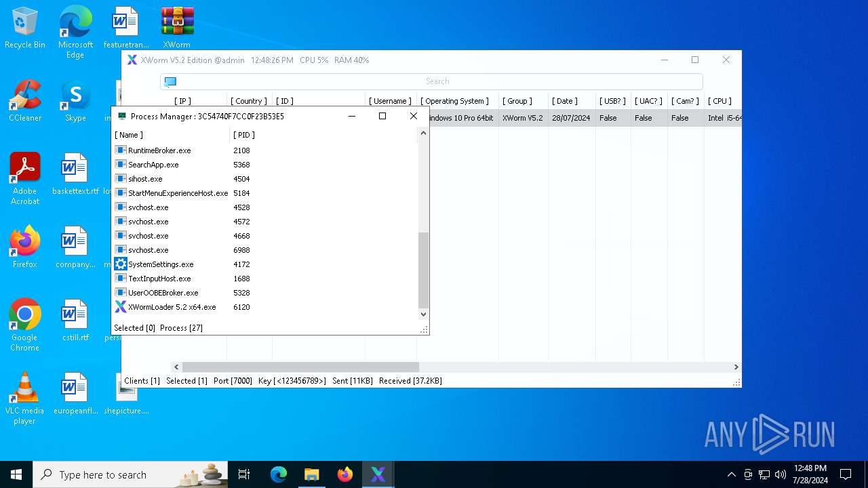Sort clients by Country column header
Image resolution: width=868 pixels, height=488 pixels.
click(248, 101)
